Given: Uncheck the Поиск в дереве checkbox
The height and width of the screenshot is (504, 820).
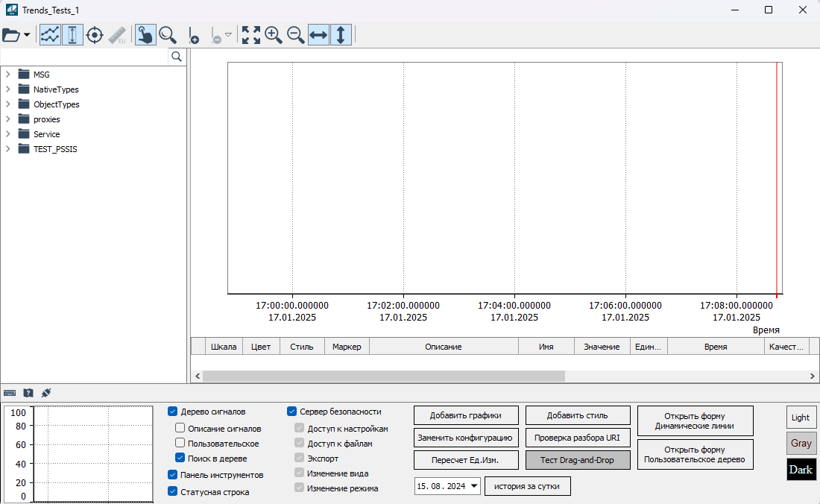Looking at the screenshot, I should point(180,459).
